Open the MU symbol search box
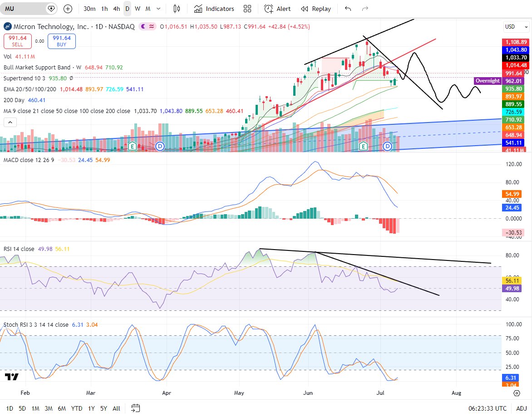The image size is (532, 417). (28, 9)
